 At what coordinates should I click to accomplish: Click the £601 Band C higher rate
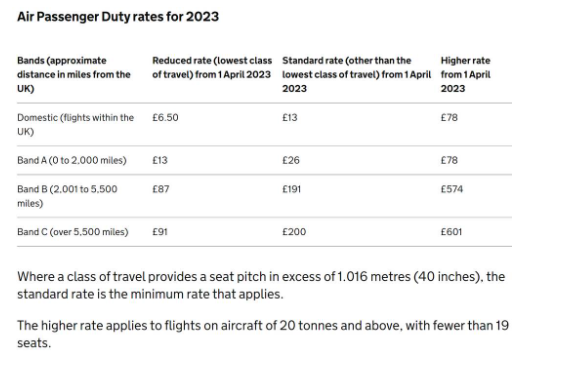pyautogui.click(x=451, y=232)
